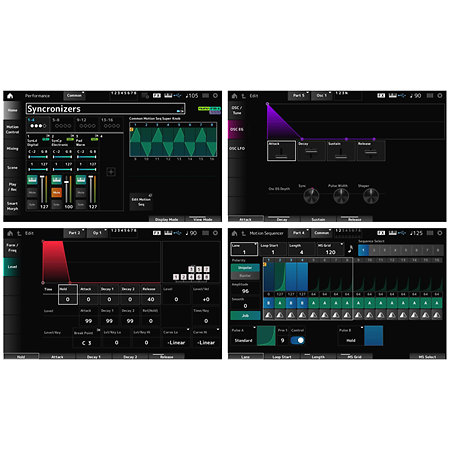
Task: Click the View Mode button
Action: 203,219
